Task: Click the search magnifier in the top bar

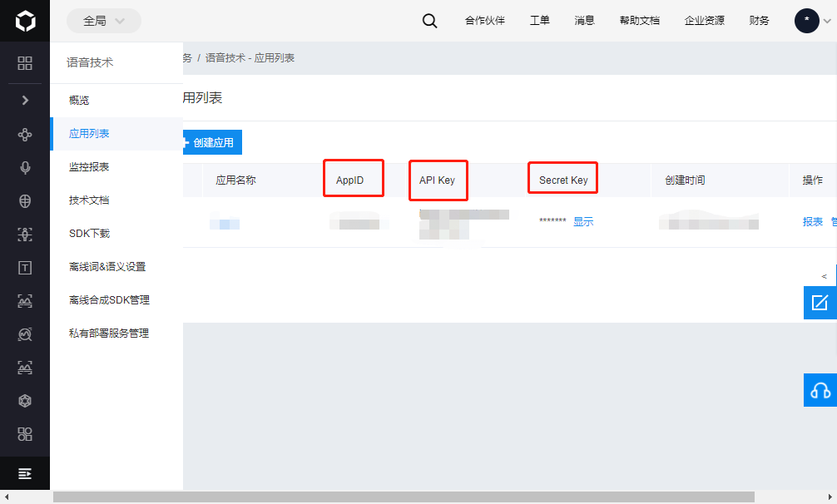Action: [x=429, y=20]
